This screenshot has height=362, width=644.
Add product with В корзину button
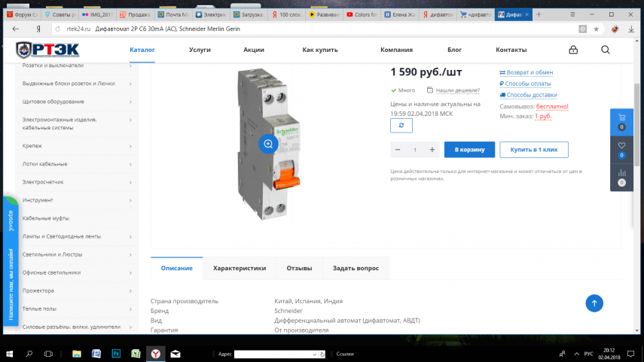(x=469, y=150)
